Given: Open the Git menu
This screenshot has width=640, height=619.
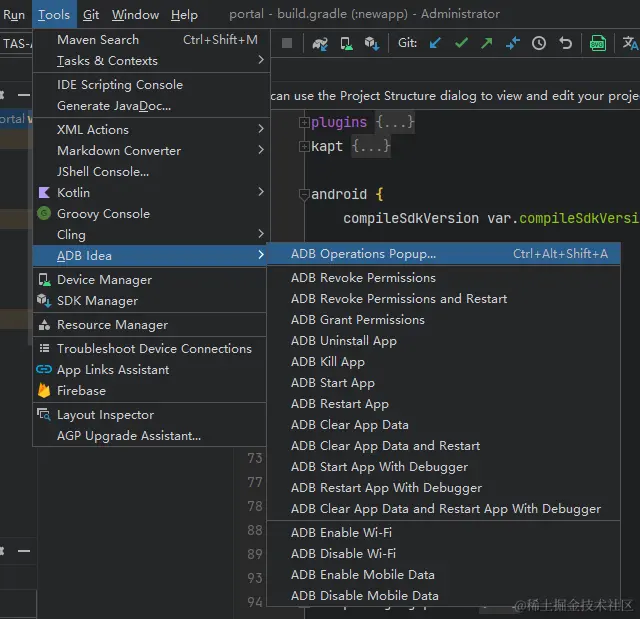Looking at the screenshot, I should pyautogui.click(x=91, y=15).
